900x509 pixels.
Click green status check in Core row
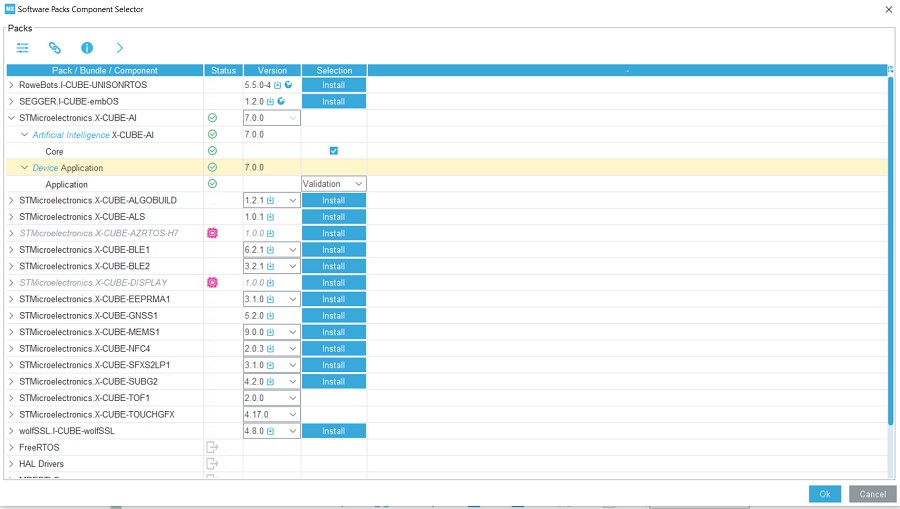pyautogui.click(x=212, y=151)
